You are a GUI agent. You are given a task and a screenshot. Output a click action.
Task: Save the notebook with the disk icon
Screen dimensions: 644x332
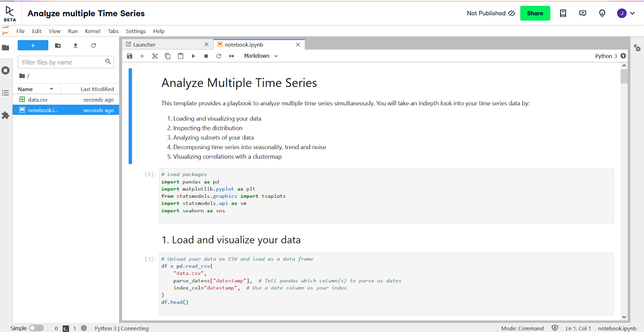pos(130,56)
